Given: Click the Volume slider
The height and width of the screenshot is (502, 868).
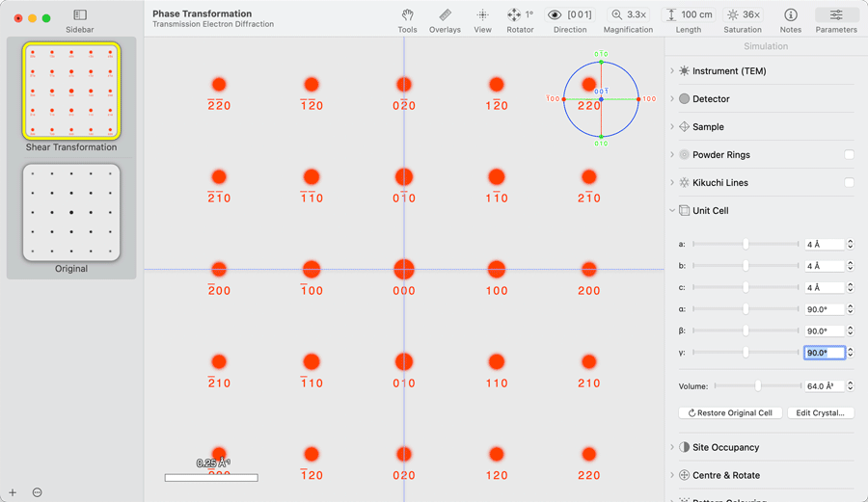Looking at the screenshot, I should 758,386.
